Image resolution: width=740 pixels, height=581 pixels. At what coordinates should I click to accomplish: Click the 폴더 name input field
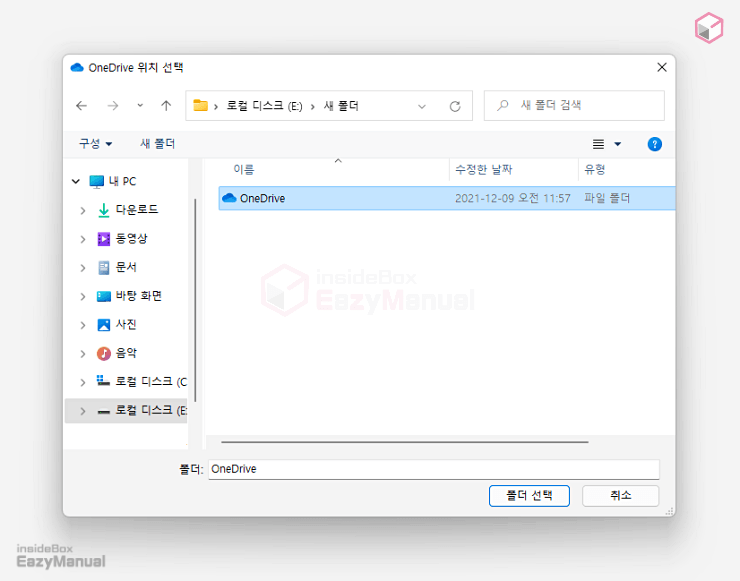(x=434, y=469)
